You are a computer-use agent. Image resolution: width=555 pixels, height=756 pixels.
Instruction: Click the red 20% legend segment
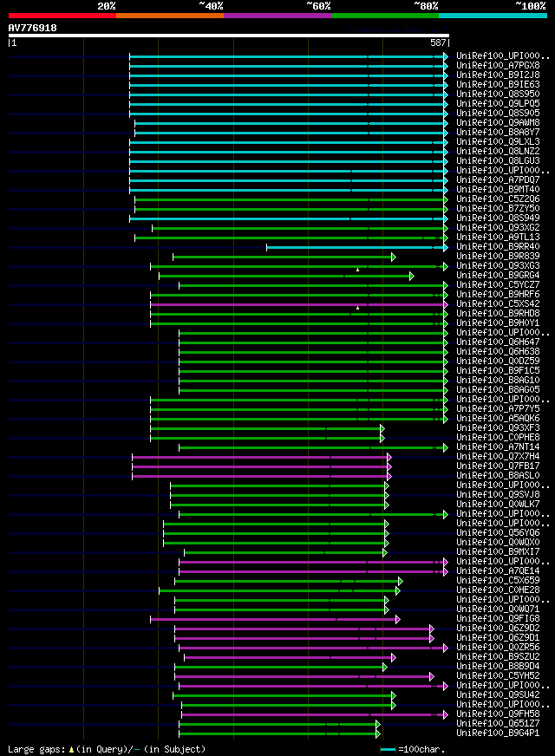coord(62,16)
